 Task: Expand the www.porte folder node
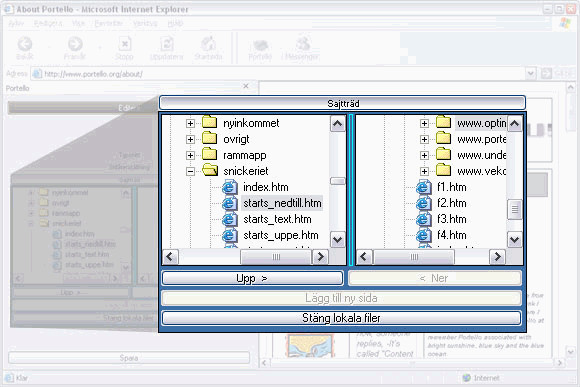click(x=424, y=139)
